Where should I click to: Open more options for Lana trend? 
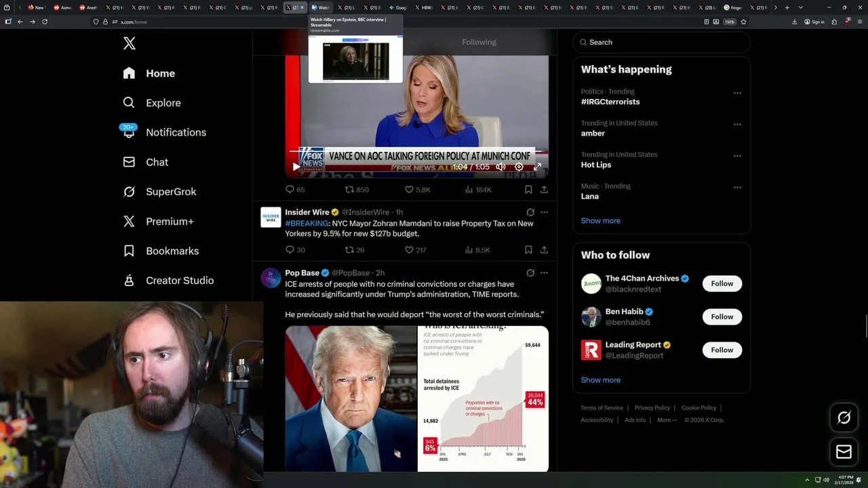(x=737, y=188)
